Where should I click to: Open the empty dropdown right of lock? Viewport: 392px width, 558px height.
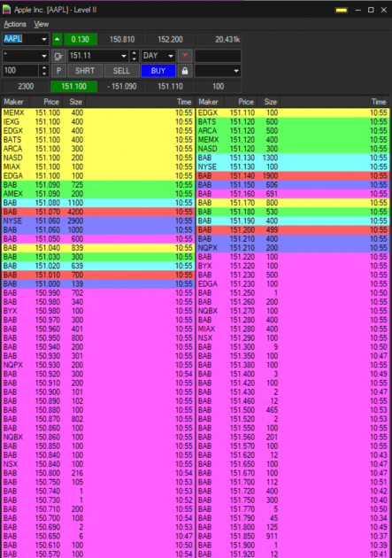[x=218, y=71]
